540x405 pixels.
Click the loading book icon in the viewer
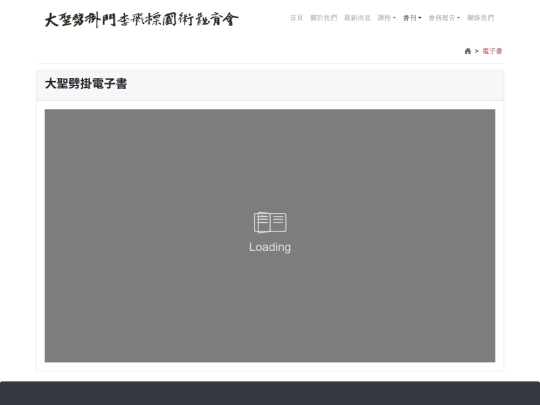tap(270, 222)
